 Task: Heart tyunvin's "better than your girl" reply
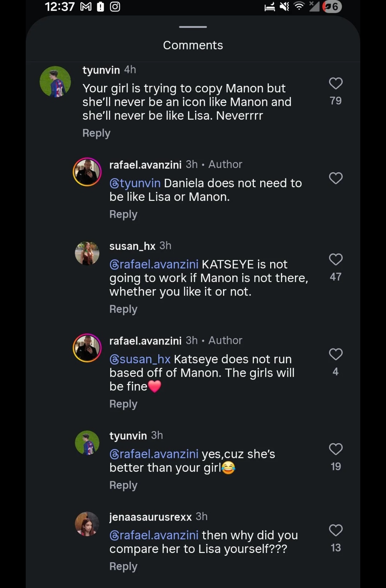[x=336, y=449]
